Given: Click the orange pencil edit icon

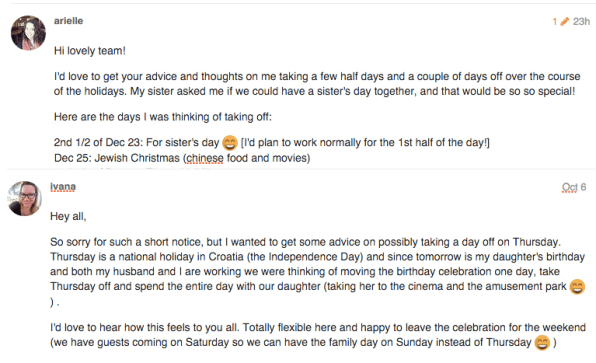Looking at the screenshot, I should click(x=565, y=22).
